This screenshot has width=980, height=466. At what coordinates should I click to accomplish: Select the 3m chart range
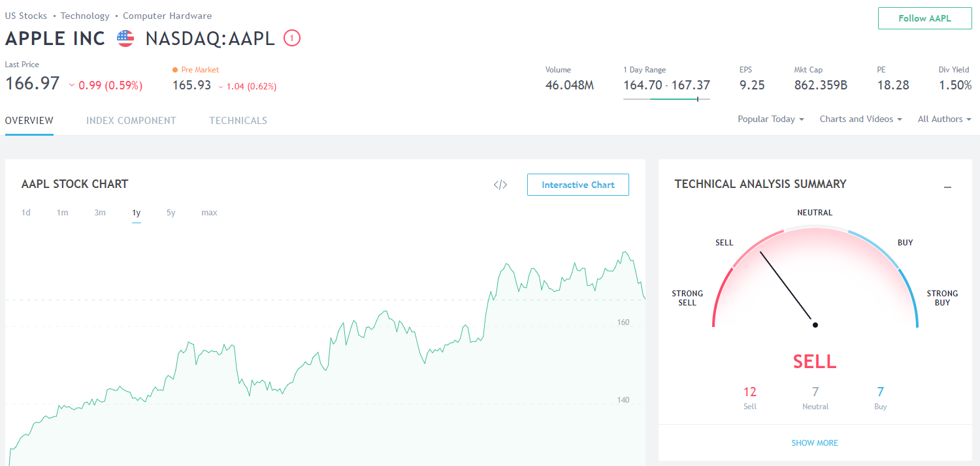pos(100,213)
